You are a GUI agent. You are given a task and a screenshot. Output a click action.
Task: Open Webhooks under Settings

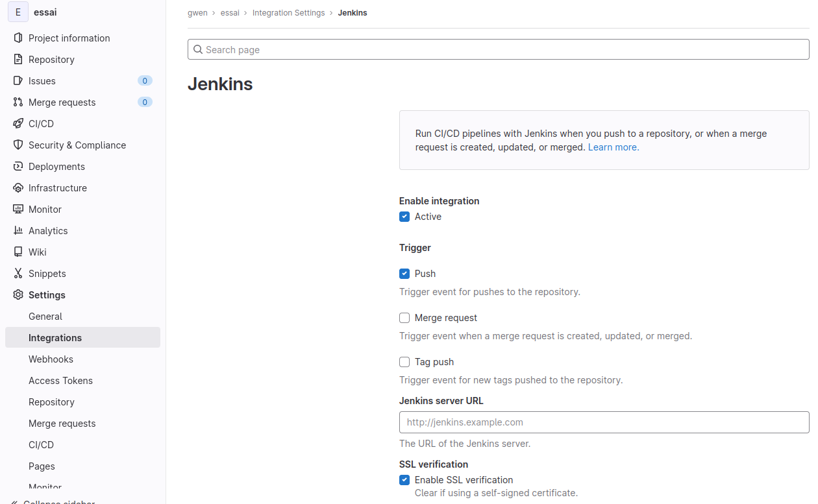tap(51, 359)
